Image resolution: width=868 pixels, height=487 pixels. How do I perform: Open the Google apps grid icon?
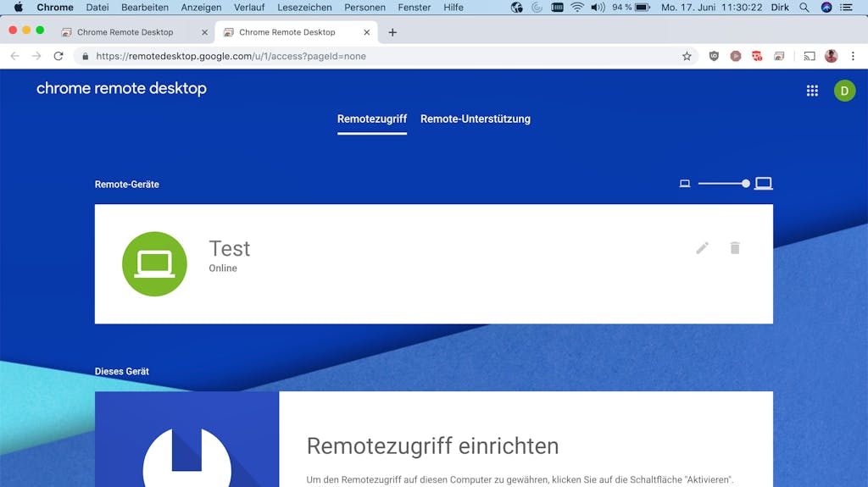[812, 91]
